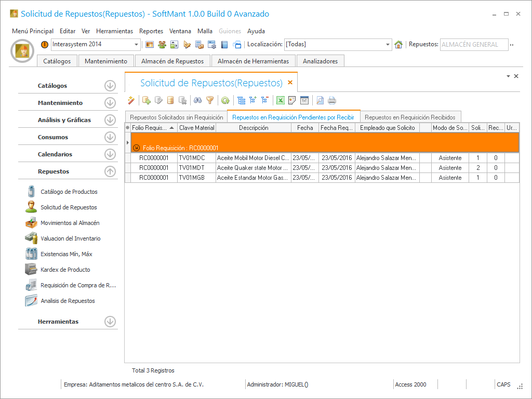Open the Localización dropdown
532x399 pixels.
(388, 45)
